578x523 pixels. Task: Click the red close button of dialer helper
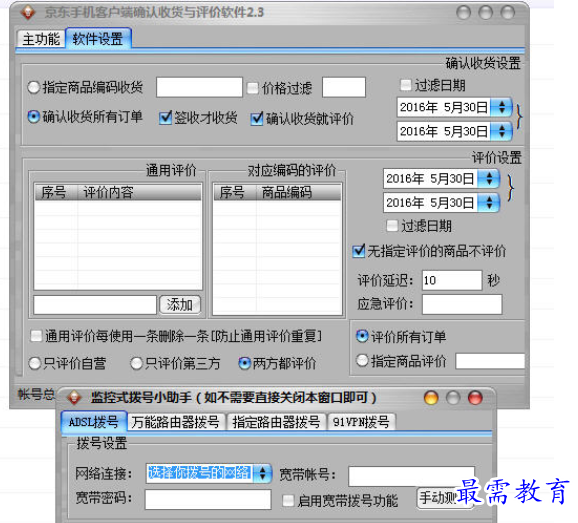[475, 398]
